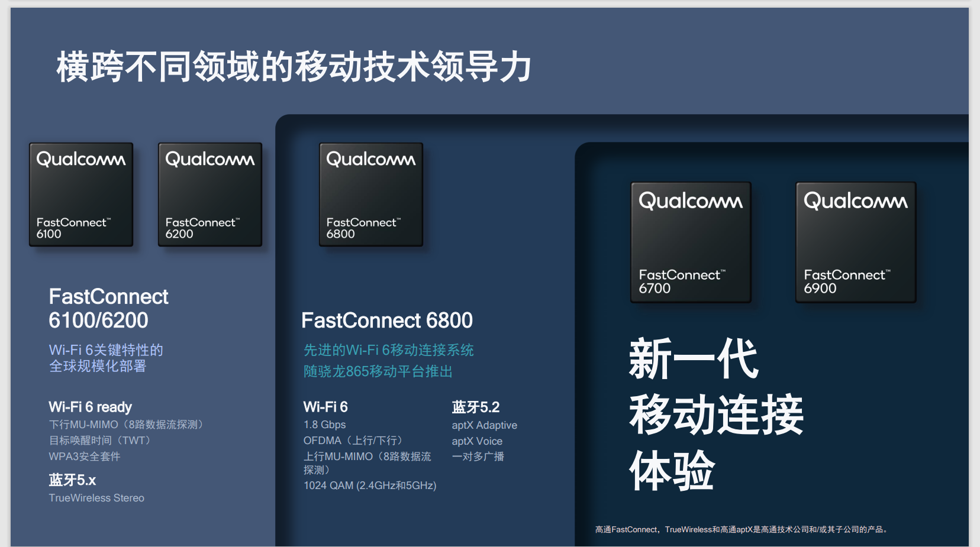Click the text 随骁龙865移动平台推出

tap(378, 371)
